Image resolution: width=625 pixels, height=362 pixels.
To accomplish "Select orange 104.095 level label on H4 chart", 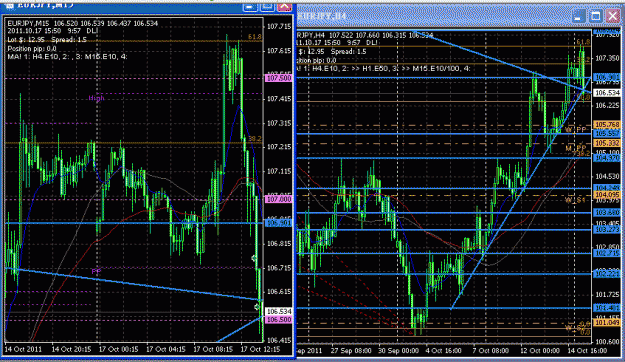I will point(607,195).
